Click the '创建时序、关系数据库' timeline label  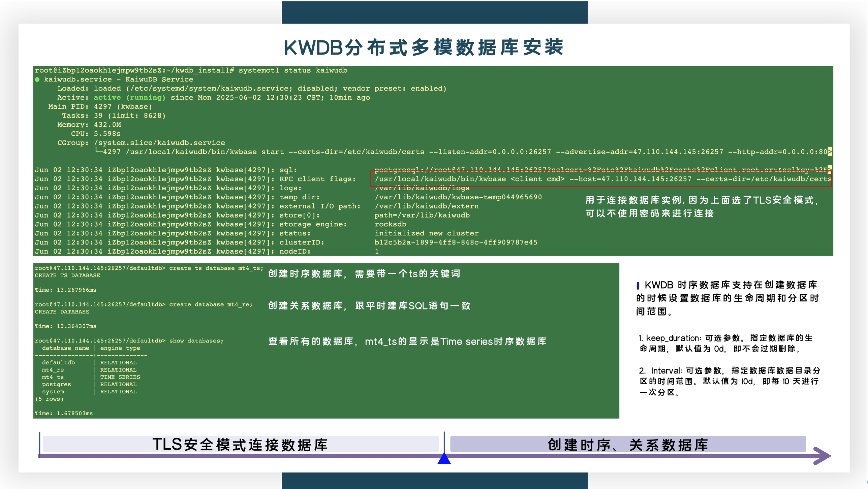628,445
